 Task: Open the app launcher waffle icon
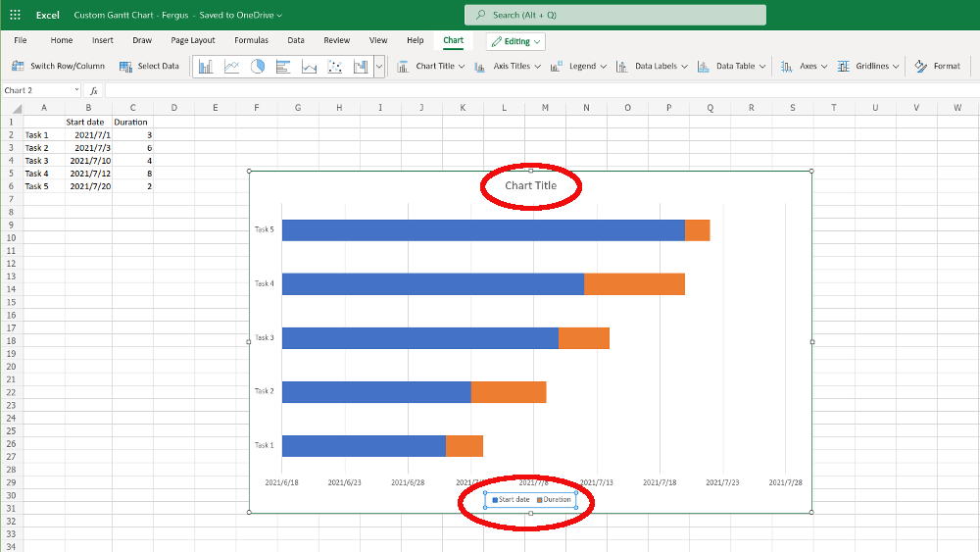15,15
